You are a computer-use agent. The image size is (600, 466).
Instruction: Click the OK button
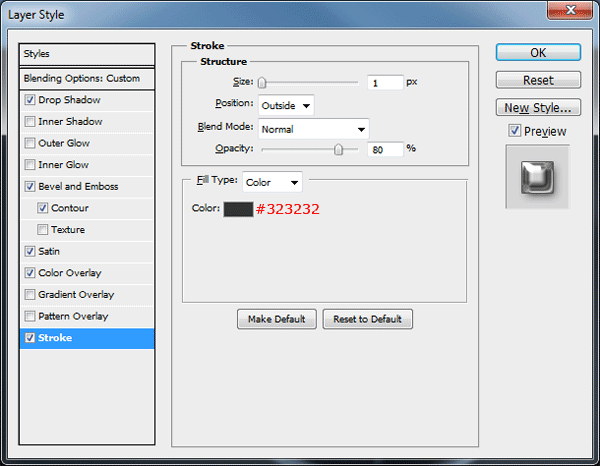tap(538, 52)
